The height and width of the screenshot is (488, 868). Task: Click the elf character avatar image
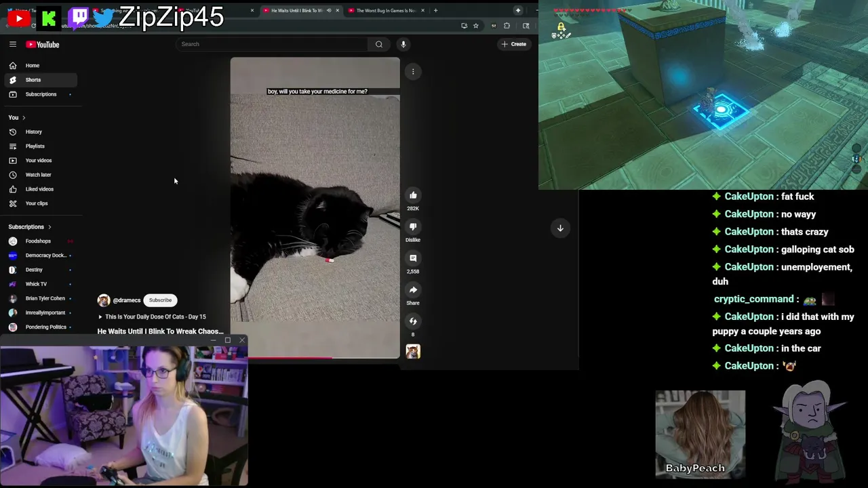pos(810,430)
